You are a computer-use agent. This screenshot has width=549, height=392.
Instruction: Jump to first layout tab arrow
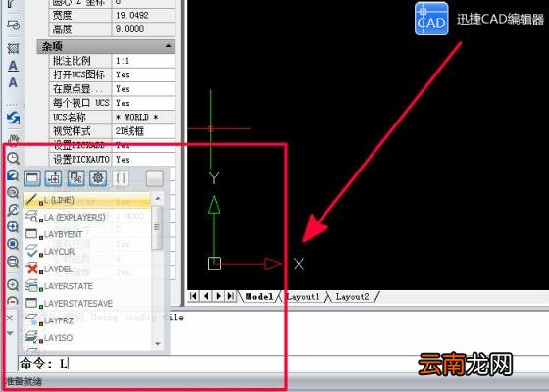193,296
